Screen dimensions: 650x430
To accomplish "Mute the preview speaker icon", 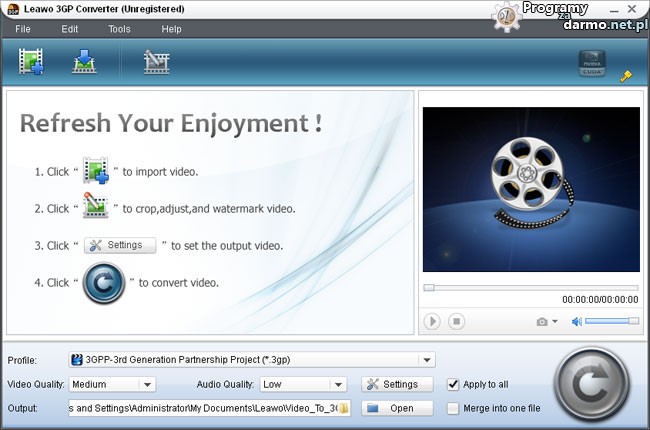I will point(576,321).
